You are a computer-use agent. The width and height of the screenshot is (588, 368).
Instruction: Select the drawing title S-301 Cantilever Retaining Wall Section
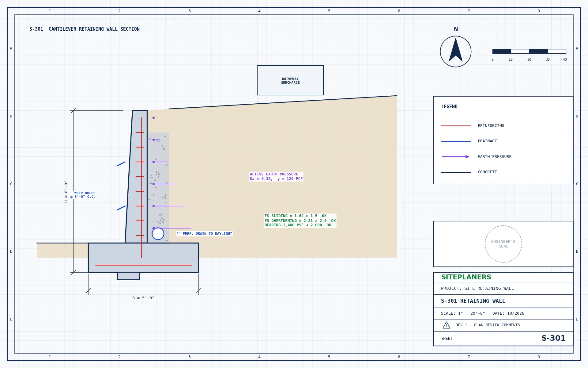coord(85,29)
